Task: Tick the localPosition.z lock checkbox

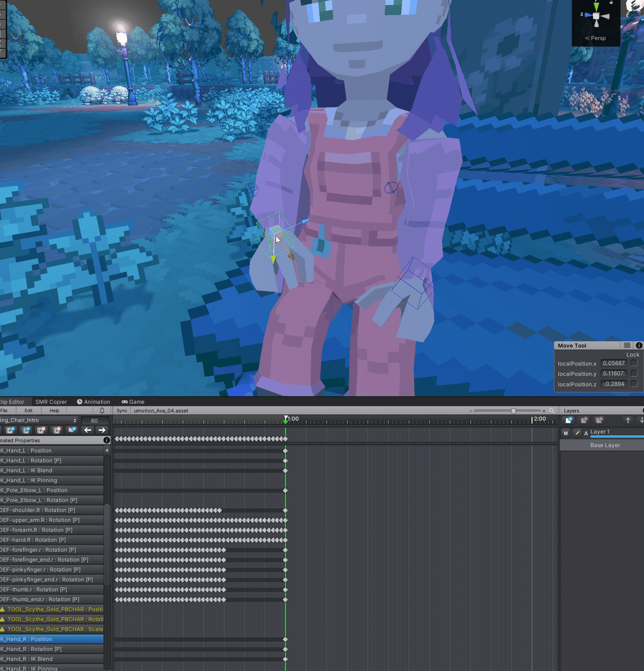Action: coord(634,384)
